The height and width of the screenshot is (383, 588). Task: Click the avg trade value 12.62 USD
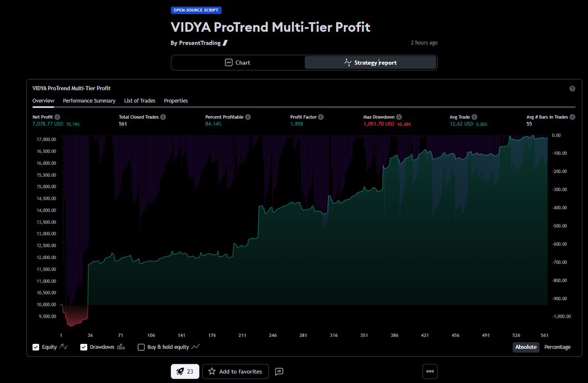pos(462,124)
